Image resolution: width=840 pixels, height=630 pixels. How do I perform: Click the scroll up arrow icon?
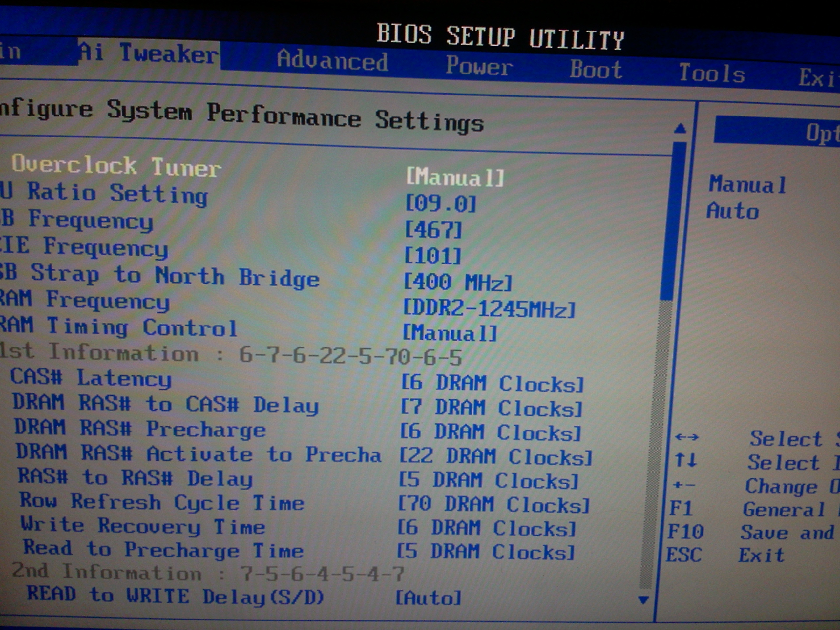pos(680,129)
